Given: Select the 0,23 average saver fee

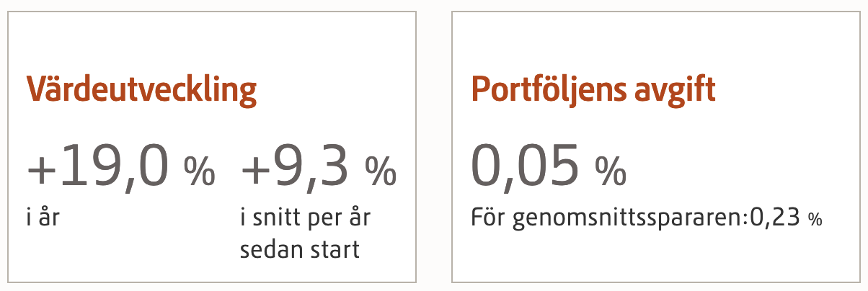Looking at the screenshot, I should click(776, 218).
